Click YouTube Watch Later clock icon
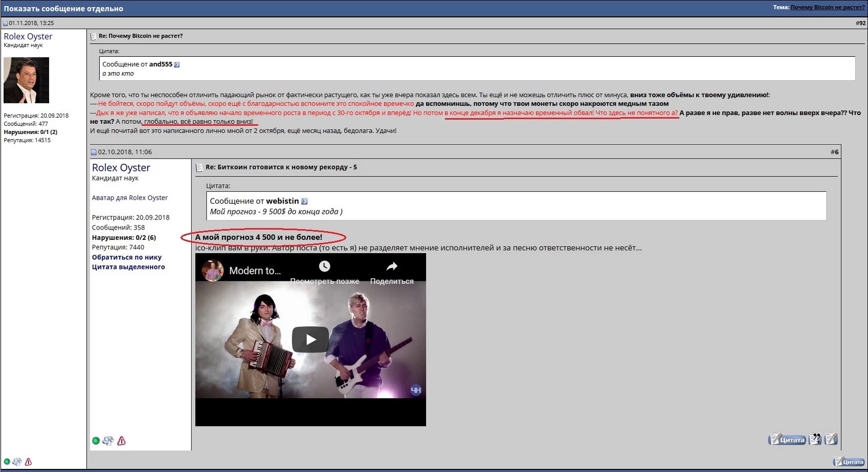The image size is (868, 472). click(x=324, y=266)
